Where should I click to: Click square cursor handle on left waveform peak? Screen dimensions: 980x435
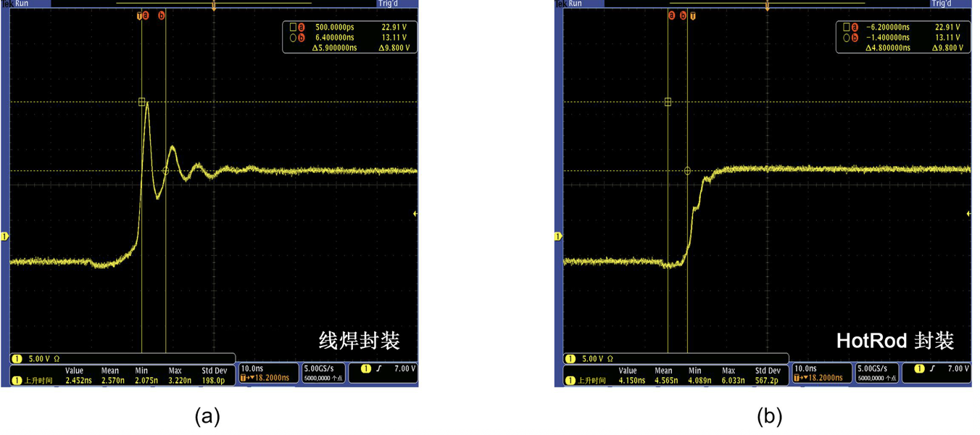click(x=142, y=102)
